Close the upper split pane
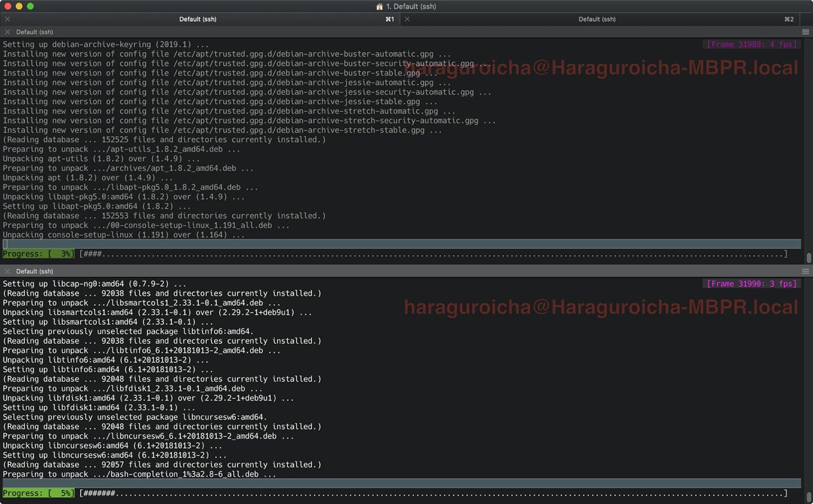This screenshot has height=504, width=813. click(8, 32)
